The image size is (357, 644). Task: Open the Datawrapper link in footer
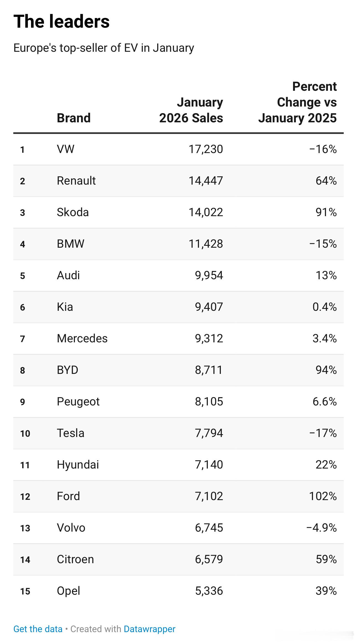(x=149, y=629)
